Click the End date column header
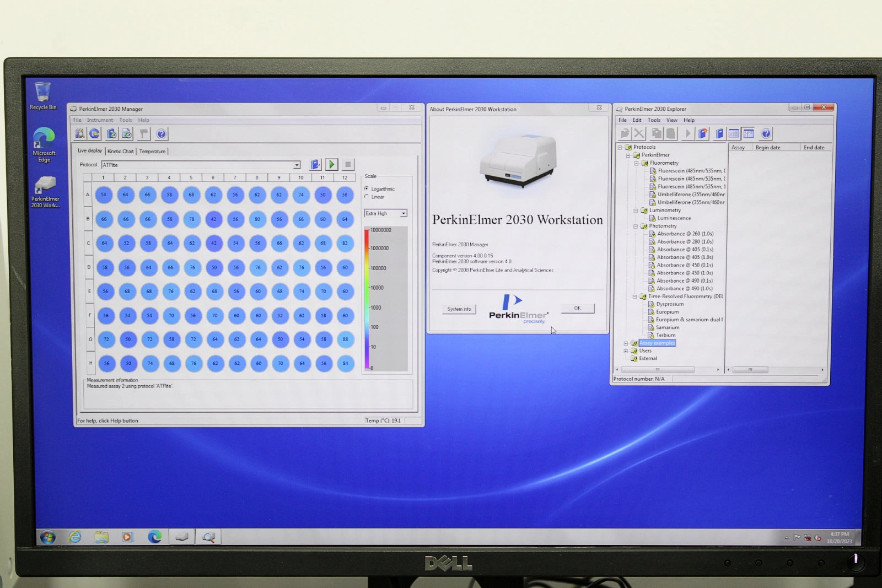Viewport: 882px width, 588px height. pos(816,148)
